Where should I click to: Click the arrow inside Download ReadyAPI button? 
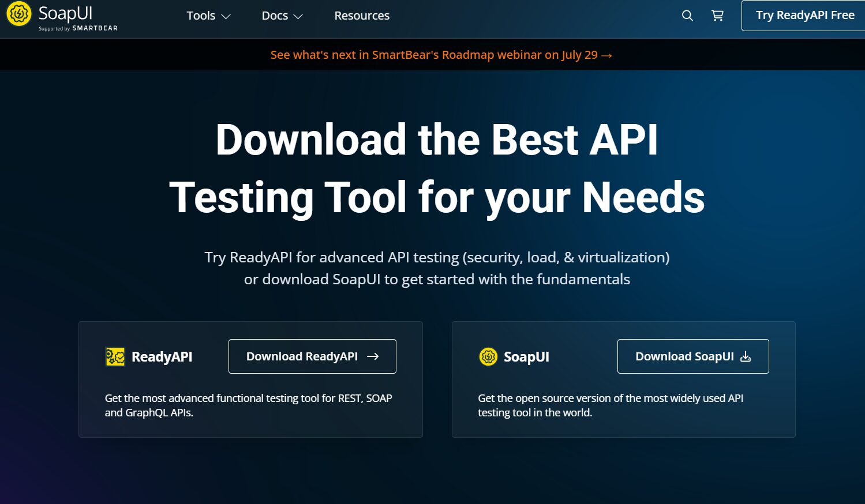(373, 356)
